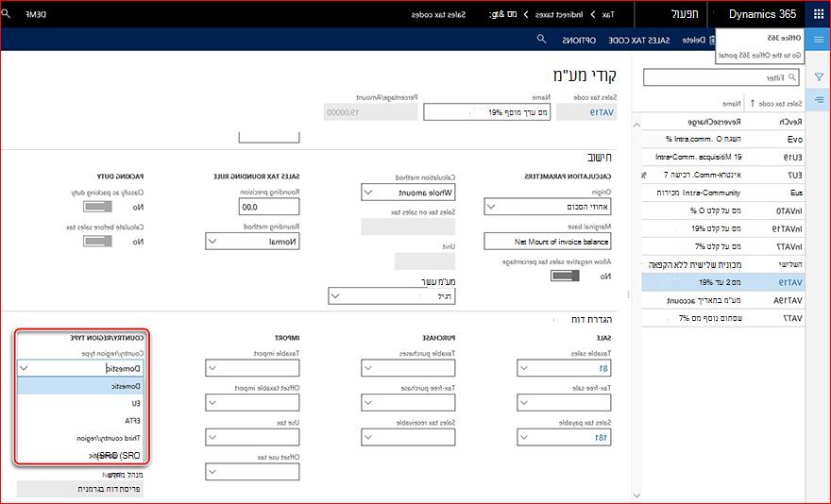Click the sort arrow beside Sales tax code header
Viewport: 831px width, 504px height.
pyautogui.click(x=752, y=103)
